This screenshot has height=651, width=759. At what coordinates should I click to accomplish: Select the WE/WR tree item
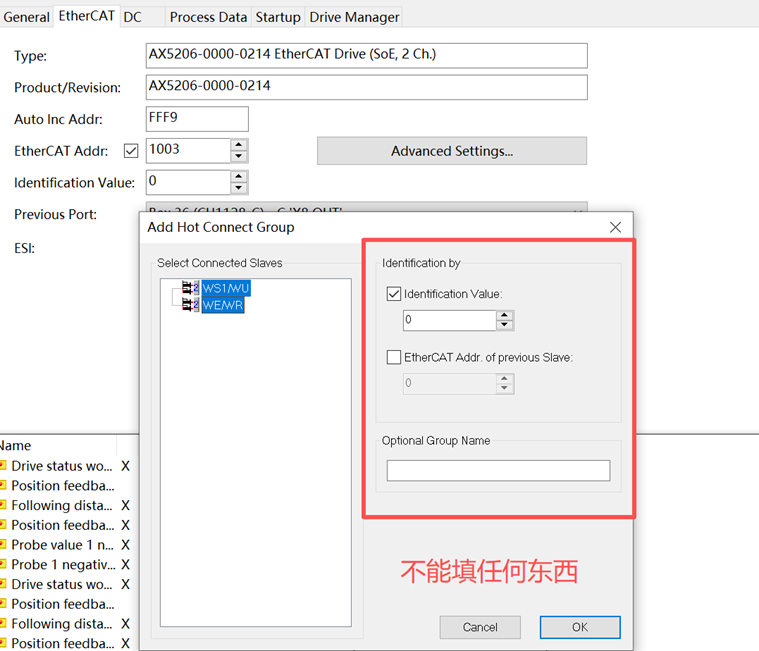223,305
